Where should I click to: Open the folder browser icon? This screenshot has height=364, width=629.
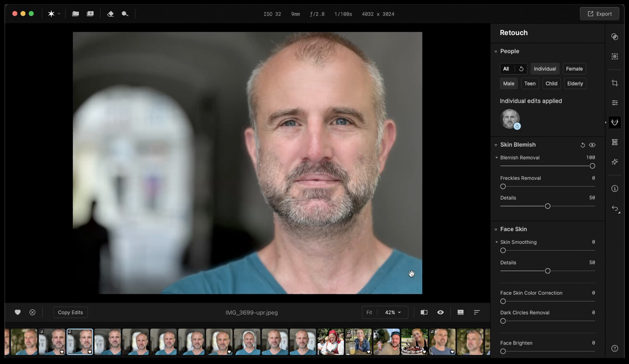(x=75, y=14)
